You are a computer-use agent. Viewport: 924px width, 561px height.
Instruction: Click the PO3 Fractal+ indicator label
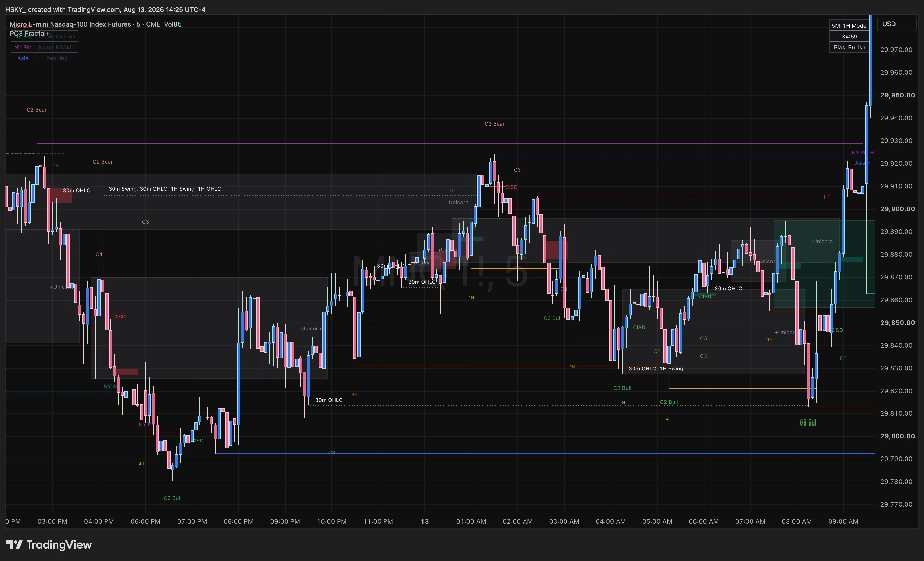[x=30, y=33]
